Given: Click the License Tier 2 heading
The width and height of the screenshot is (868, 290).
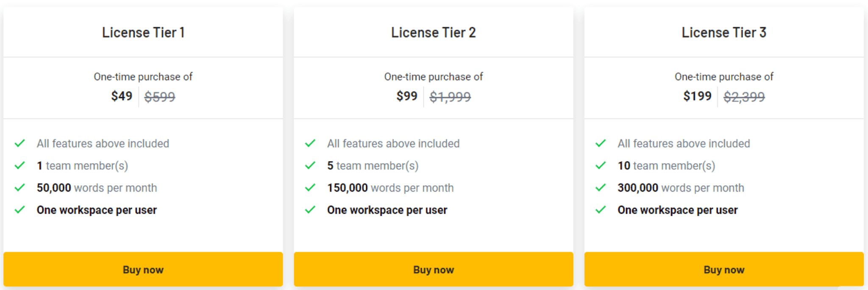Looking at the screenshot, I should click(x=434, y=33).
